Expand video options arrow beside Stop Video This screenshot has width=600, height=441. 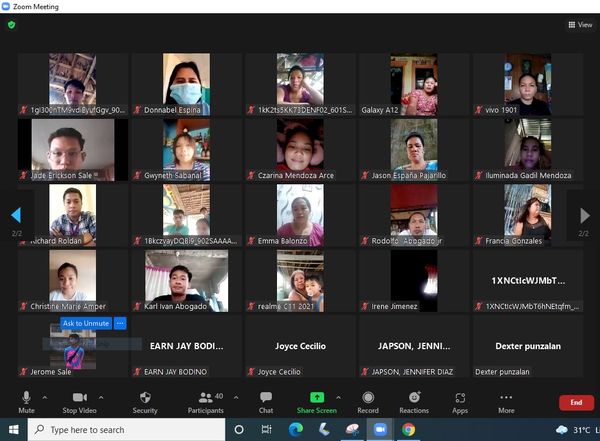(x=101, y=397)
